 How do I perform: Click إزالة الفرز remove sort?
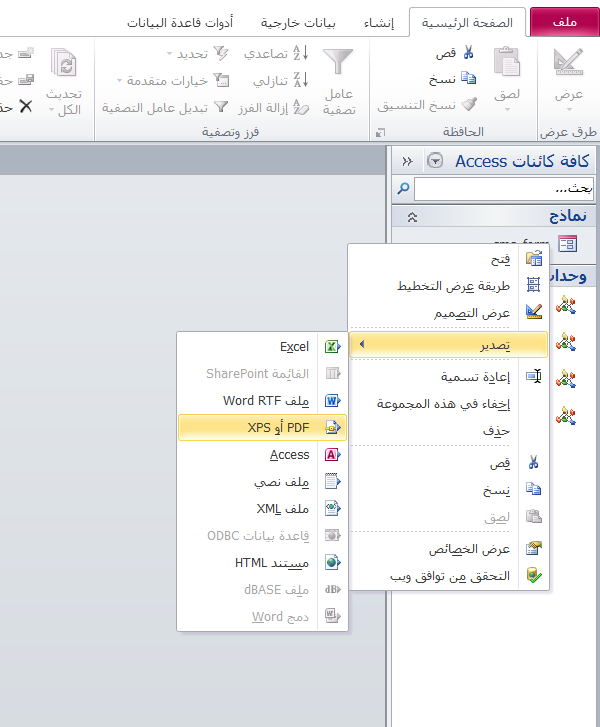[274, 108]
